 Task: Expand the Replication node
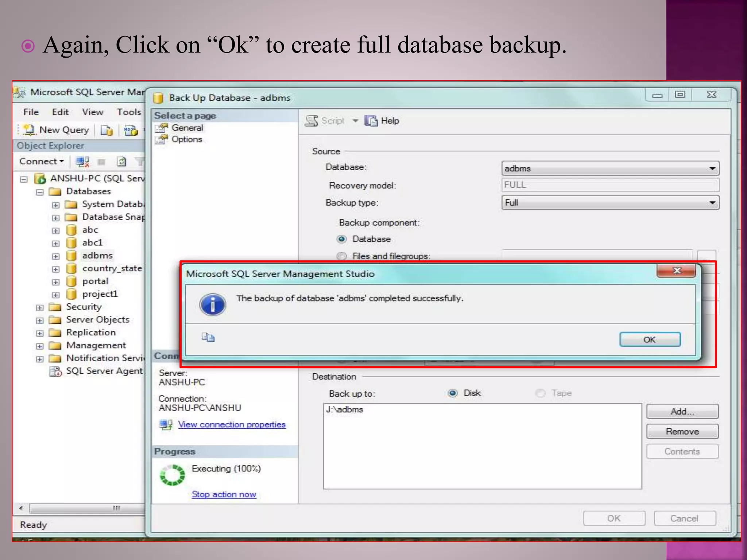(40, 333)
